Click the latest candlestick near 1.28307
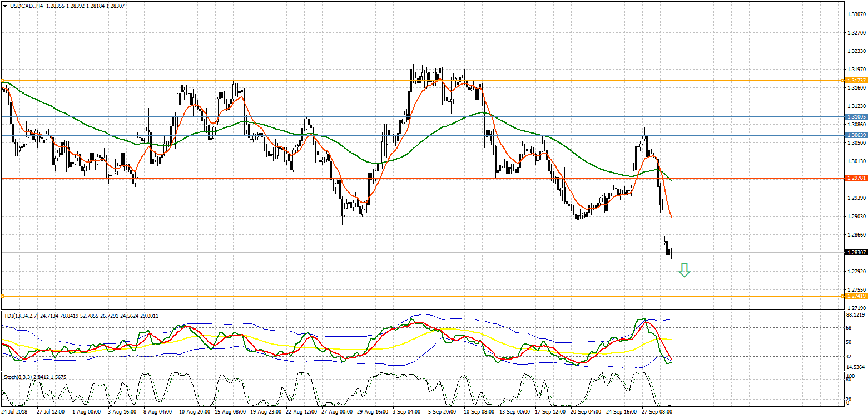This screenshot has height=418, width=868. 671,252
